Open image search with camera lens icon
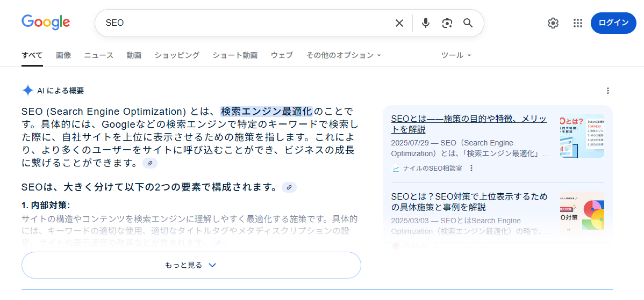This screenshot has height=300, width=644. pos(447,23)
